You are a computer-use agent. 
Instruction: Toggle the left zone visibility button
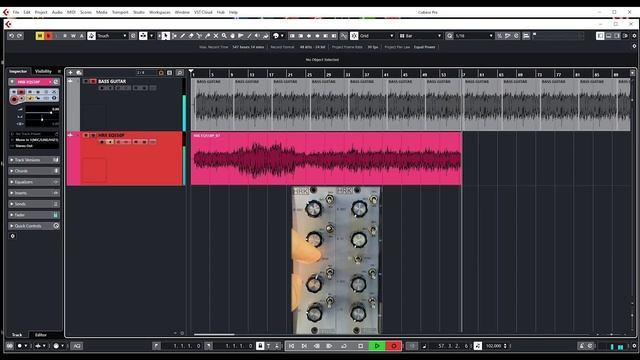point(600,36)
